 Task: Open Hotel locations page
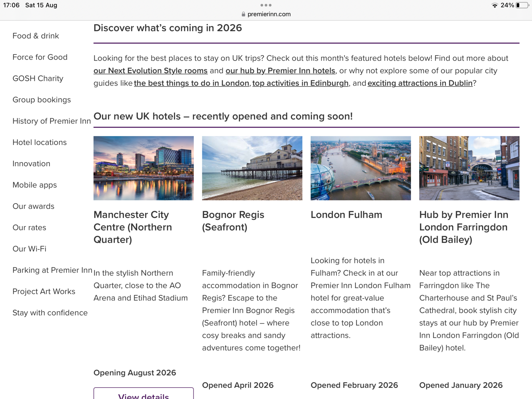point(40,142)
